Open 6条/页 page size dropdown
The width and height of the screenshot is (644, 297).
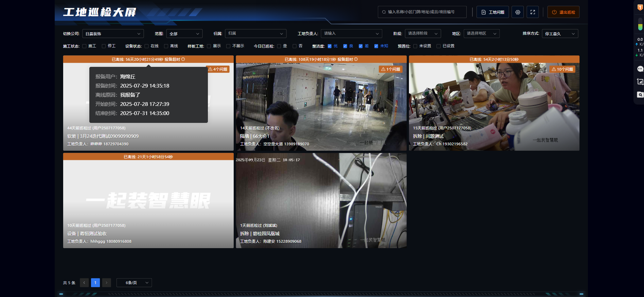pos(134,283)
